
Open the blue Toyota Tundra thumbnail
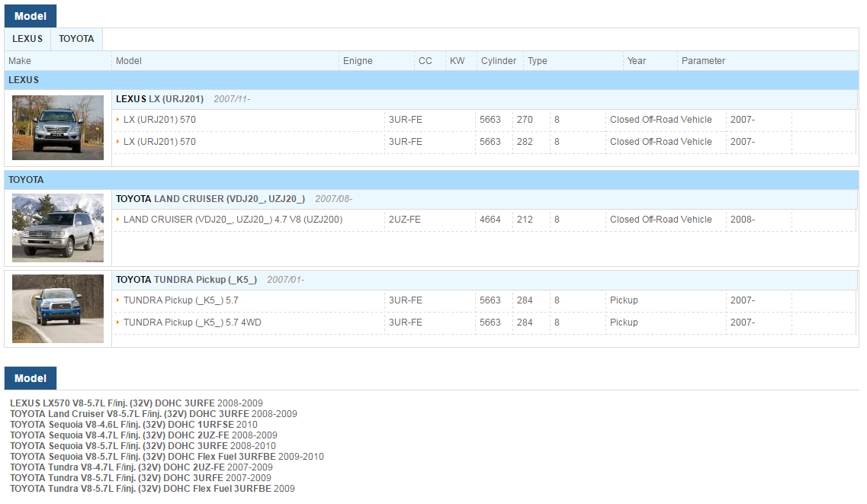click(x=58, y=308)
